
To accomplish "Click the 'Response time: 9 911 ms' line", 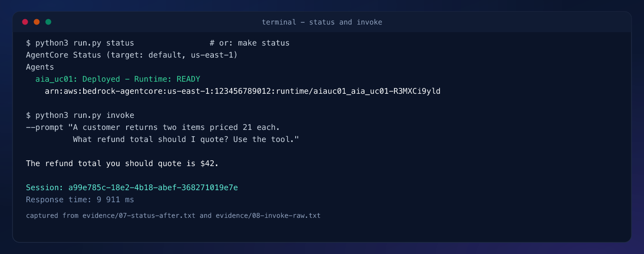I will [80, 200].
